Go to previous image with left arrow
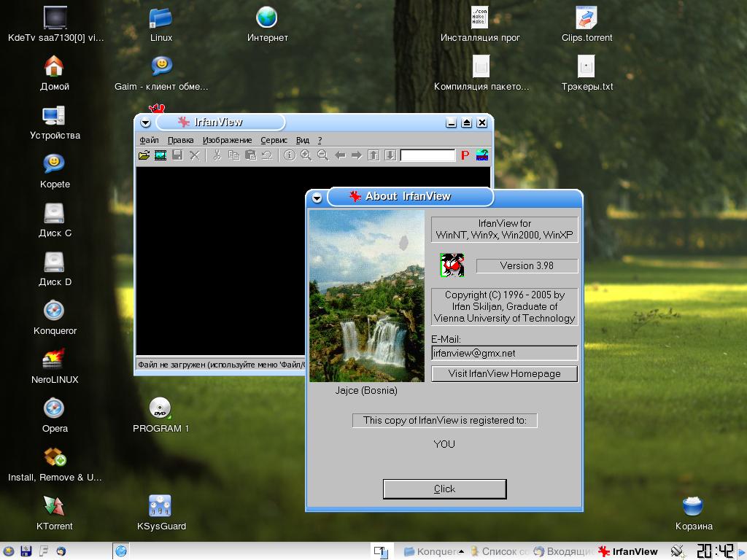Screen dimensions: 747x560 pyautogui.click(x=340, y=155)
